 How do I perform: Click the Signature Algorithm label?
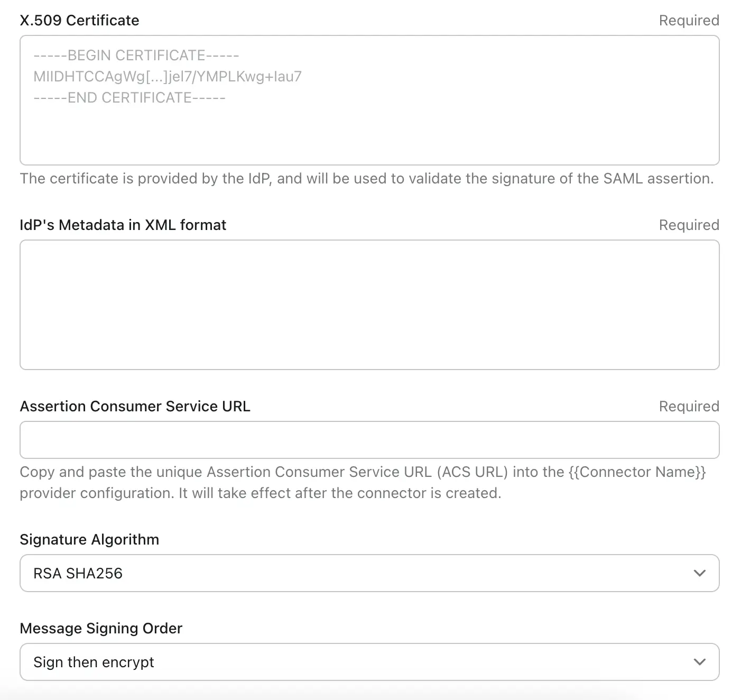89,539
